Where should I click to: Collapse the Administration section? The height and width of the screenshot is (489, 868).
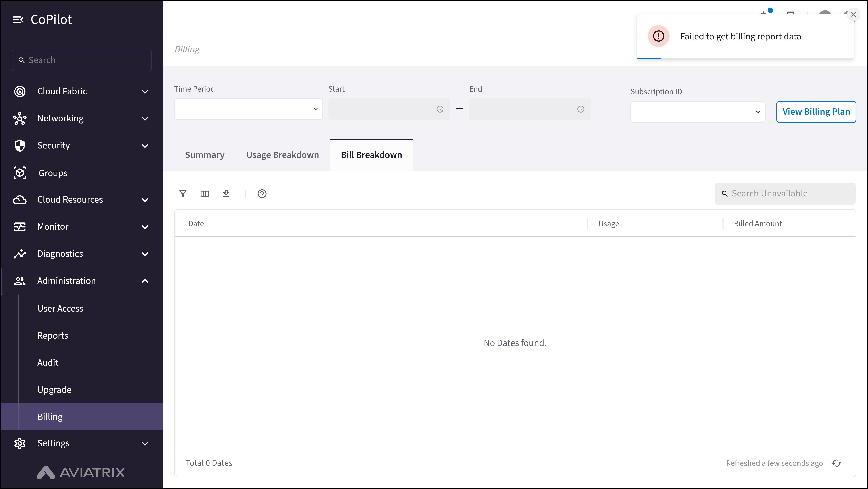click(145, 281)
